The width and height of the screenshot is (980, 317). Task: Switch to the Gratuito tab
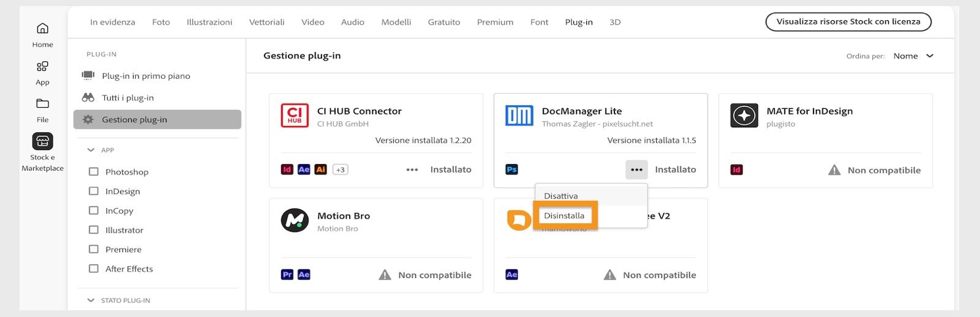(444, 22)
